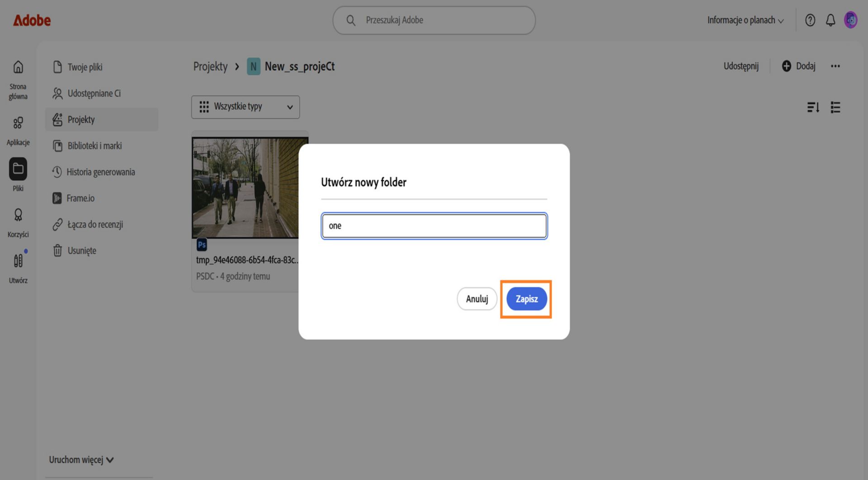Click the Udostępnij share button

[741, 66]
